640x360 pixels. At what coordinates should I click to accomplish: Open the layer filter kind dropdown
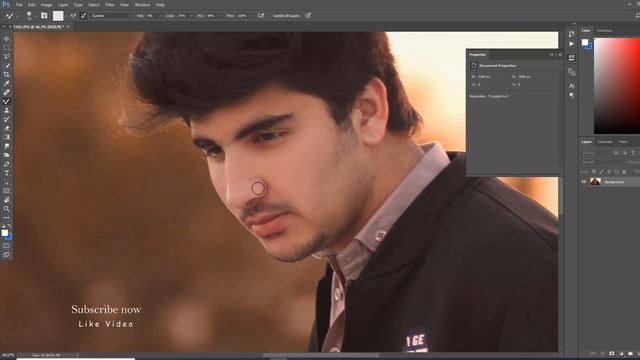(596, 152)
